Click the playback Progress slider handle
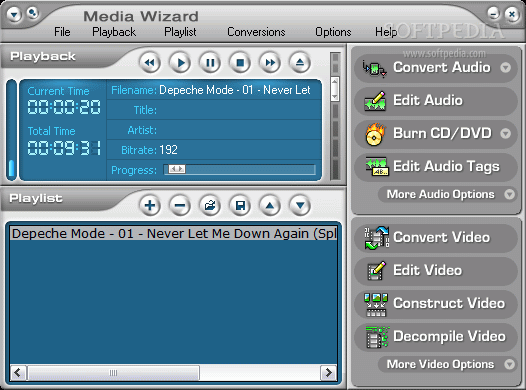The image size is (526, 390). coord(176,169)
